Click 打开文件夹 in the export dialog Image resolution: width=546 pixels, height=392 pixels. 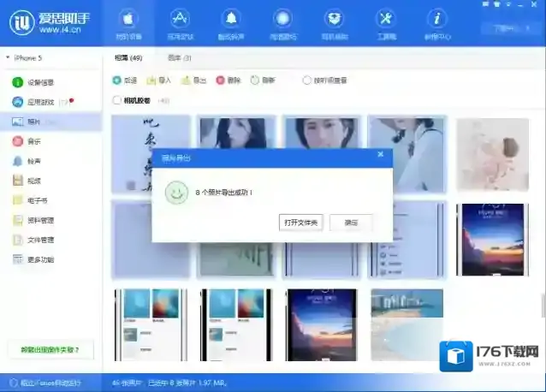point(301,223)
